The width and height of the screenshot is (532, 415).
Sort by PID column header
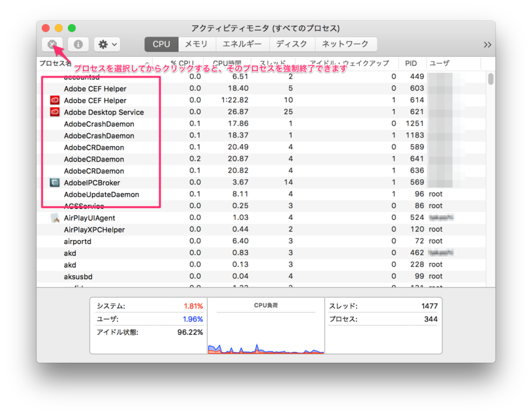tap(411, 63)
